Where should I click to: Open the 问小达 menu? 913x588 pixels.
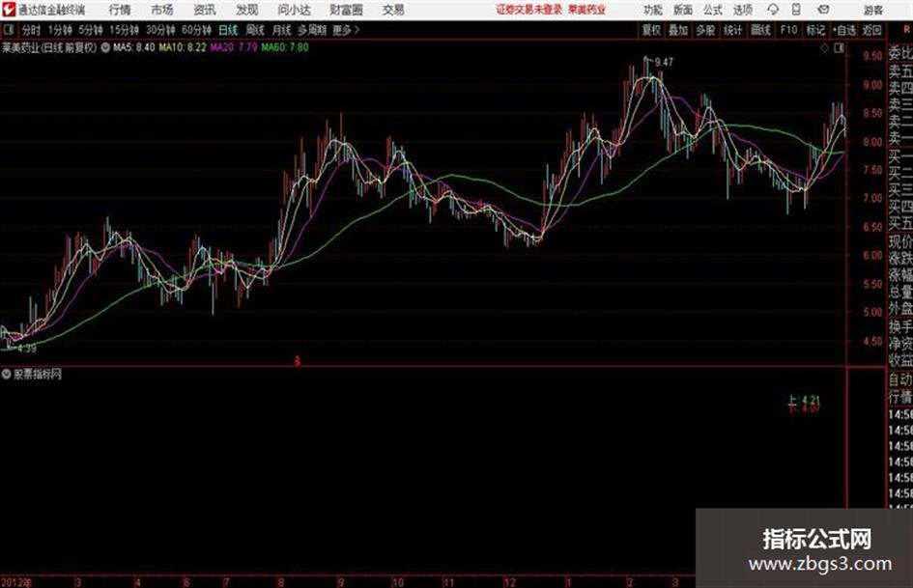pos(294,10)
